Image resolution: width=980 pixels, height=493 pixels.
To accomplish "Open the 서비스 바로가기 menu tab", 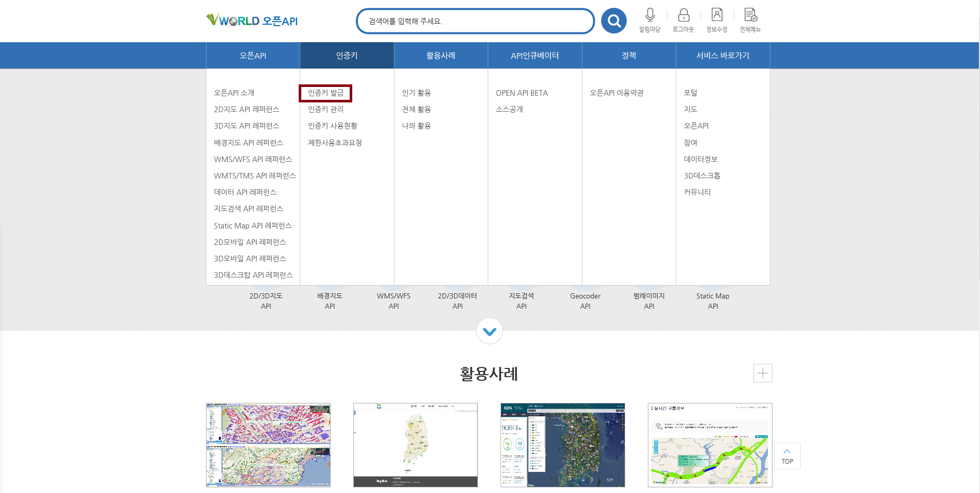I will pyautogui.click(x=723, y=56).
